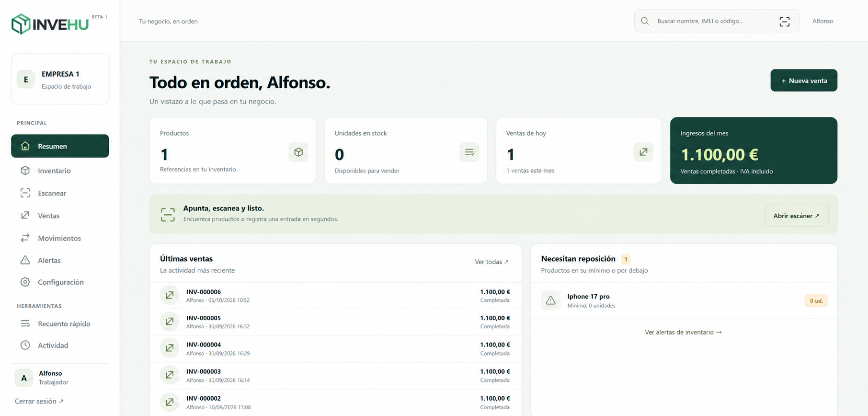Viewport: 868px width, 416px height.
Task: Open the Ingresos del mes card
Action: click(x=754, y=150)
